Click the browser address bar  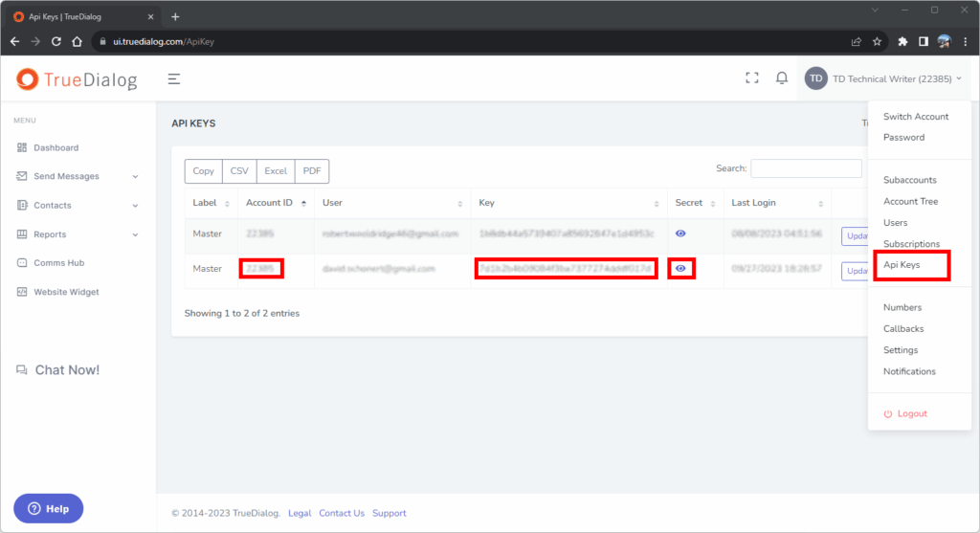[469, 41]
